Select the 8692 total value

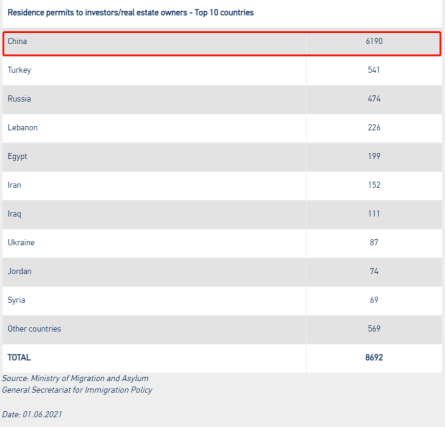tap(374, 357)
